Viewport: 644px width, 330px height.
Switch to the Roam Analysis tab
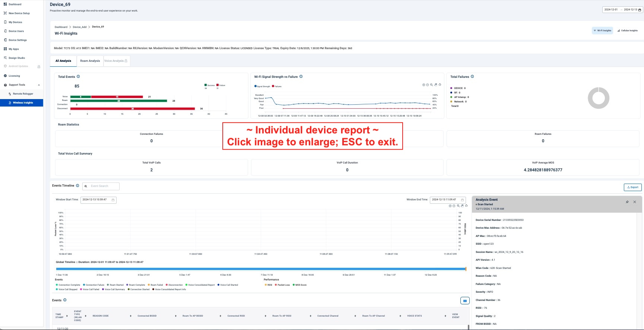click(x=90, y=61)
